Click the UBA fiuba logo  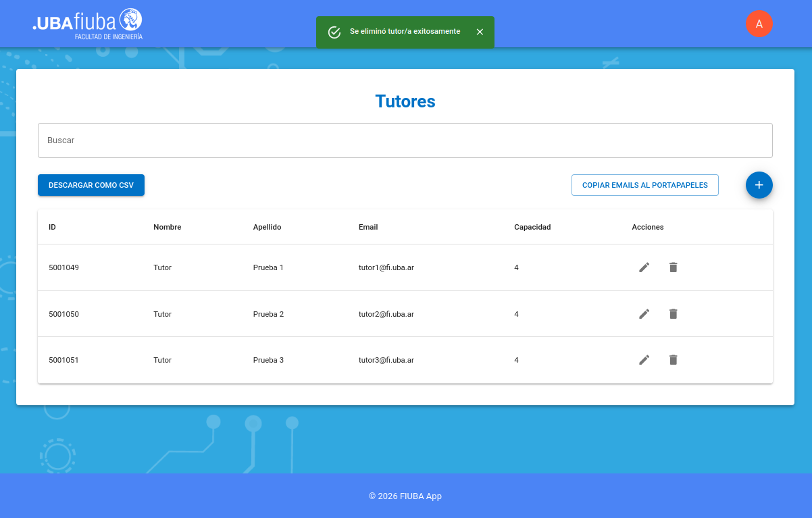(x=88, y=24)
